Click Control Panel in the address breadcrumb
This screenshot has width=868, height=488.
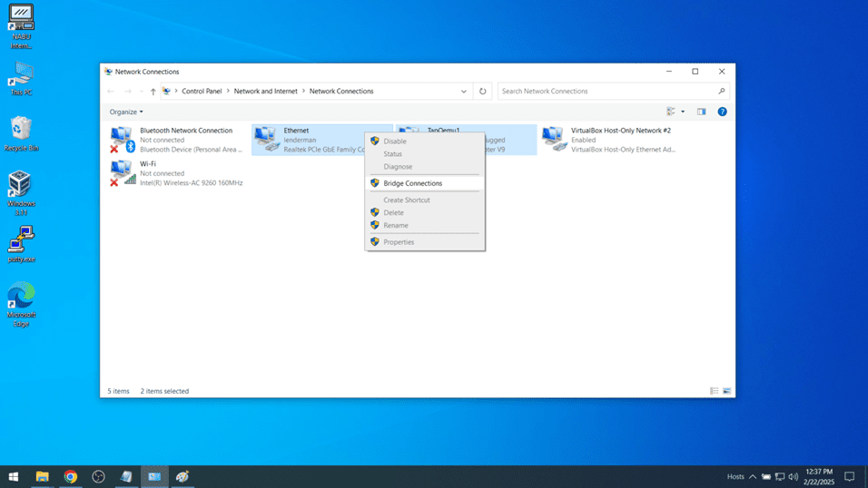[x=202, y=92]
